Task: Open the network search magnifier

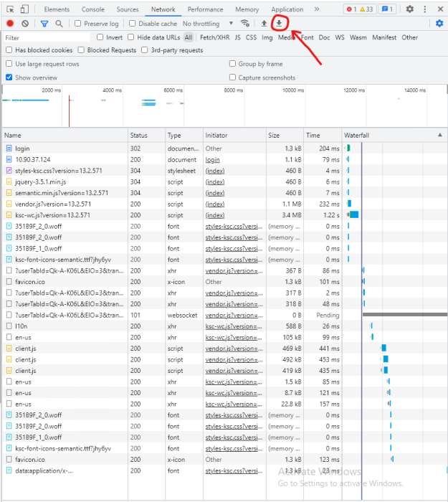Action: pyautogui.click(x=59, y=24)
